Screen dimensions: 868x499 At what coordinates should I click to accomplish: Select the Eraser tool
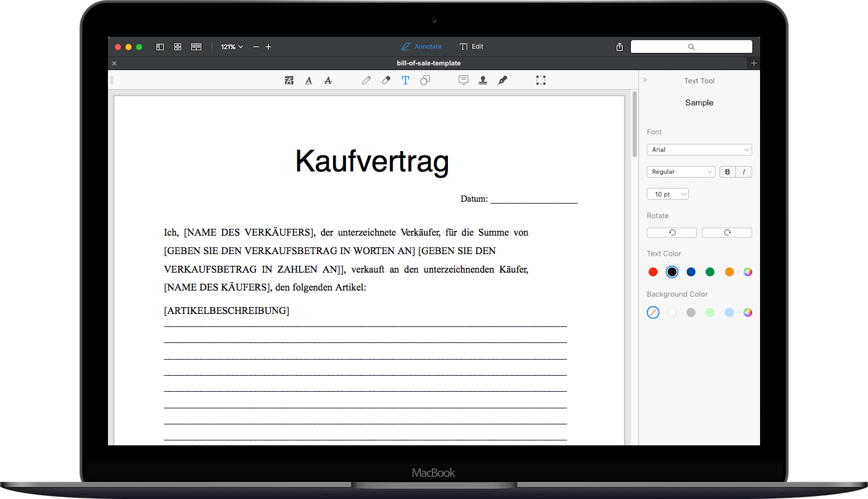(x=386, y=80)
